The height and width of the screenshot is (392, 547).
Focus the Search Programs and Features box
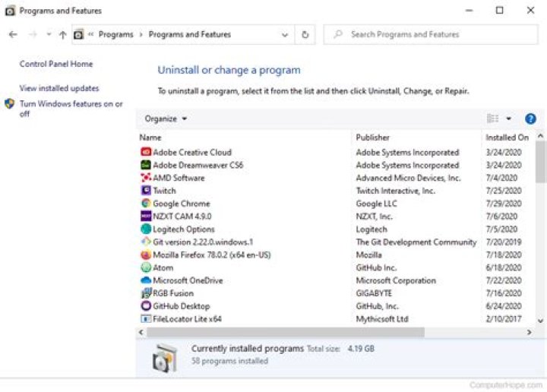(x=429, y=34)
